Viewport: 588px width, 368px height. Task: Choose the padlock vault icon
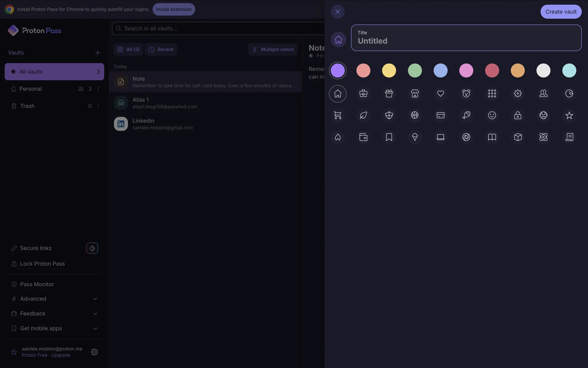(518, 115)
